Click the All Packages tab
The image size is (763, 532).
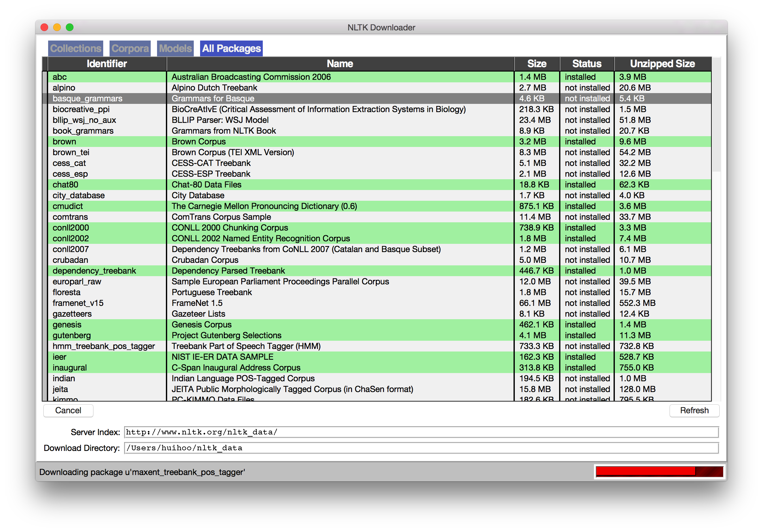231,48
